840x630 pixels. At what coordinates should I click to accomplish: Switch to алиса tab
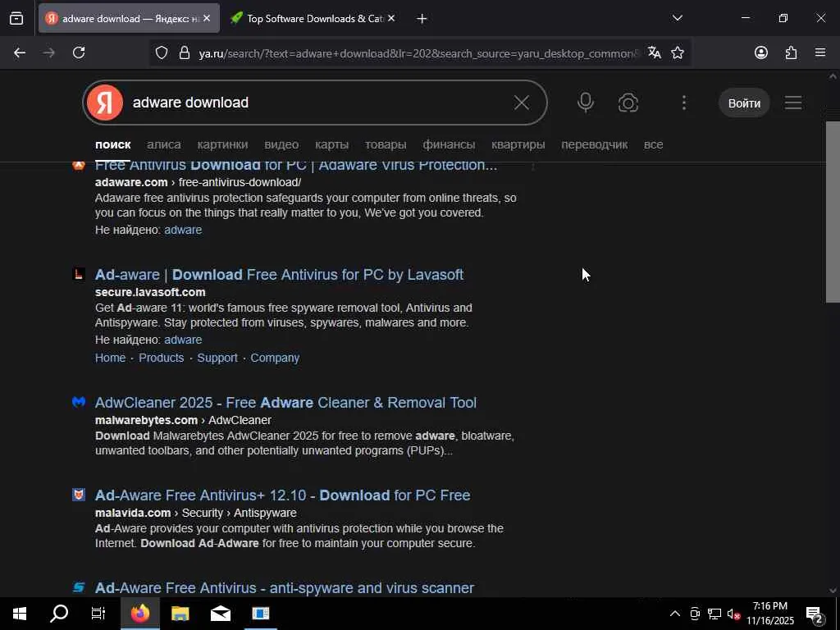(x=164, y=144)
